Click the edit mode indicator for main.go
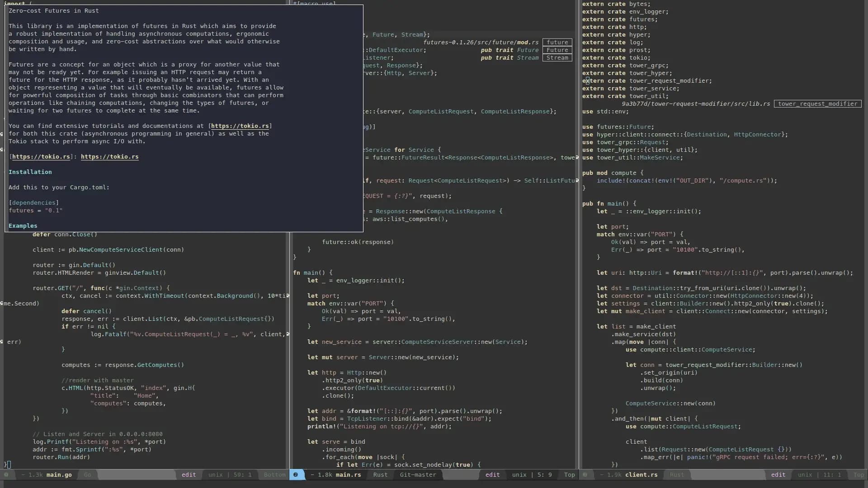868x488 pixels. [189, 475]
